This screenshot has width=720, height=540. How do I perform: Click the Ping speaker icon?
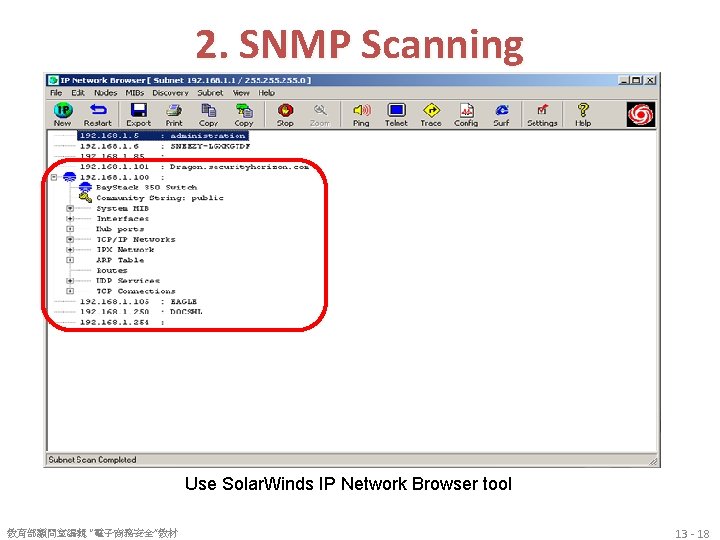tap(361, 110)
